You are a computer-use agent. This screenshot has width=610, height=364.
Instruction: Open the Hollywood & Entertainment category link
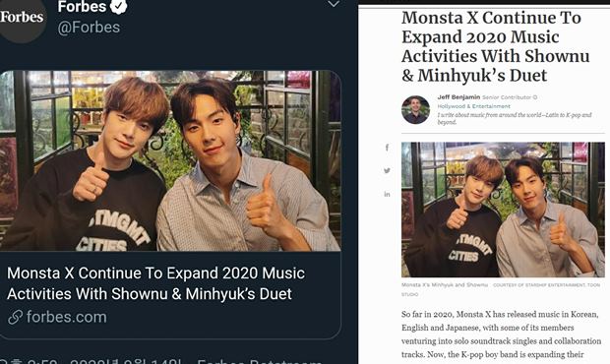pos(473,106)
